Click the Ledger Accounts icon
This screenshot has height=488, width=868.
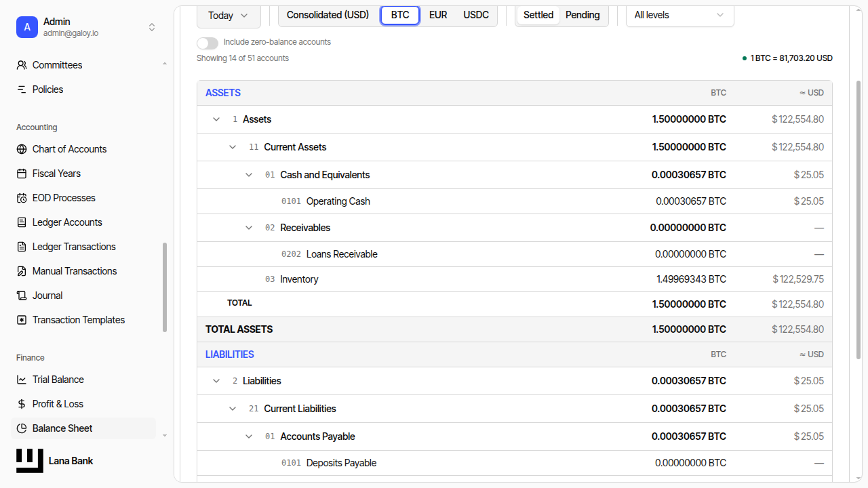click(22, 222)
